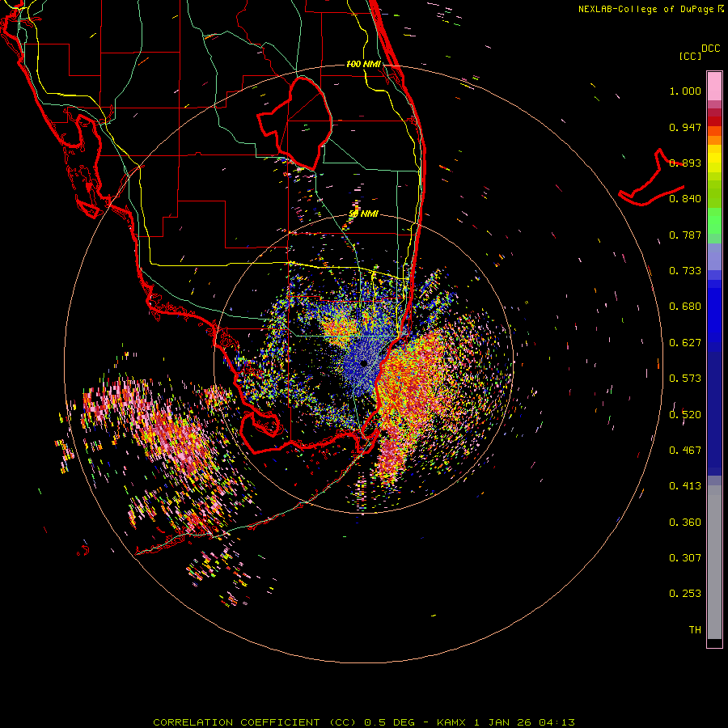Select the 0.893 scale value

pyautogui.click(x=685, y=163)
